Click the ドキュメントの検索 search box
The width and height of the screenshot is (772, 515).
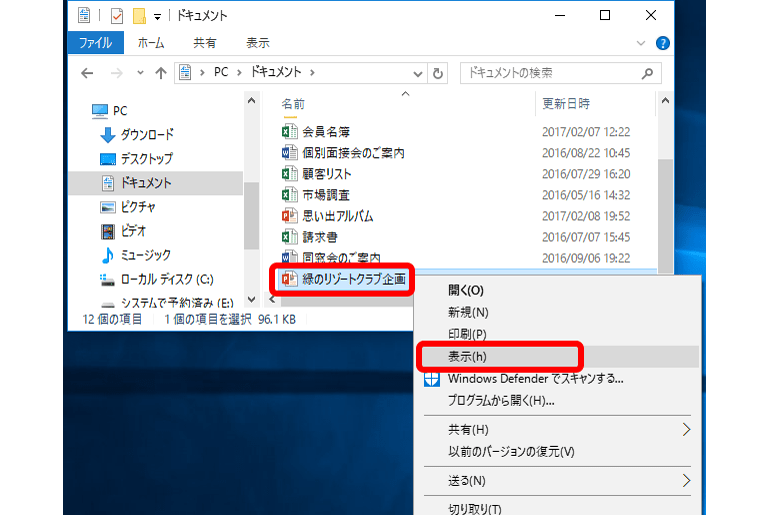point(560,73)
